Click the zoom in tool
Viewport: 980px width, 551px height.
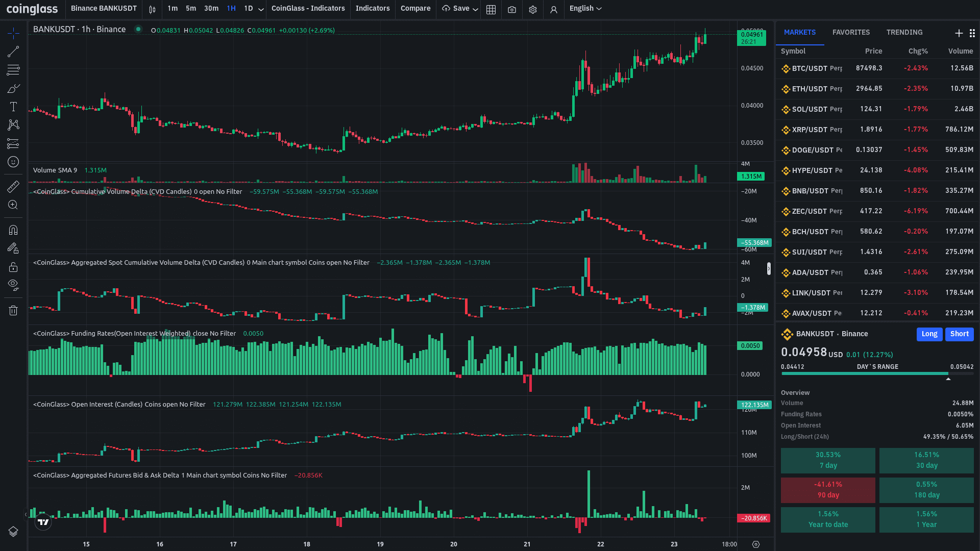coord(13,205)
